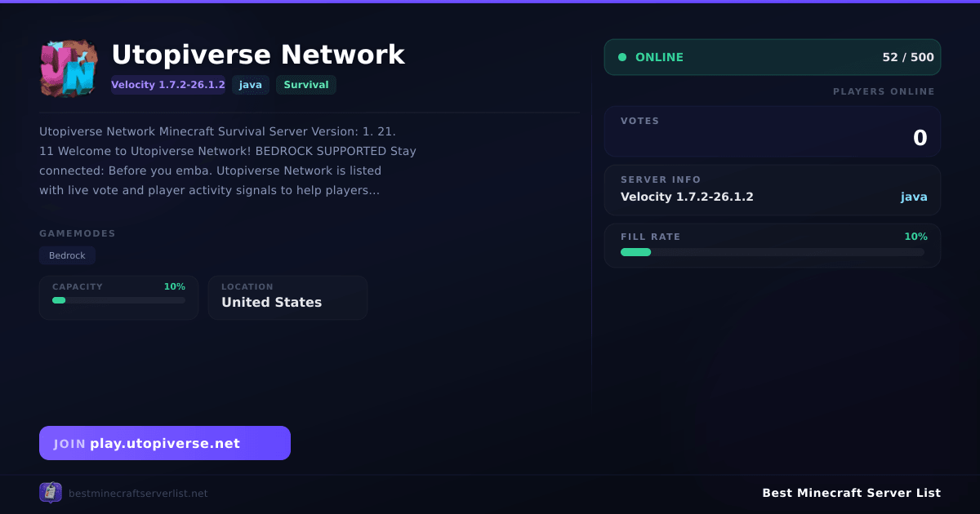
Task: Click Velocity 1.7.2-26.1.2 in Server Info card
Action: click(687, 197)
